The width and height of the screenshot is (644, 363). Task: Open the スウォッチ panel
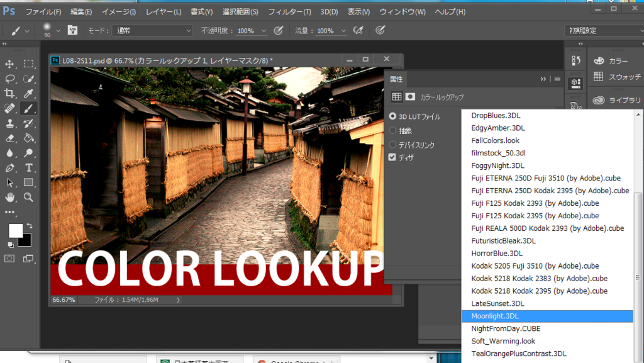point(616,77)
